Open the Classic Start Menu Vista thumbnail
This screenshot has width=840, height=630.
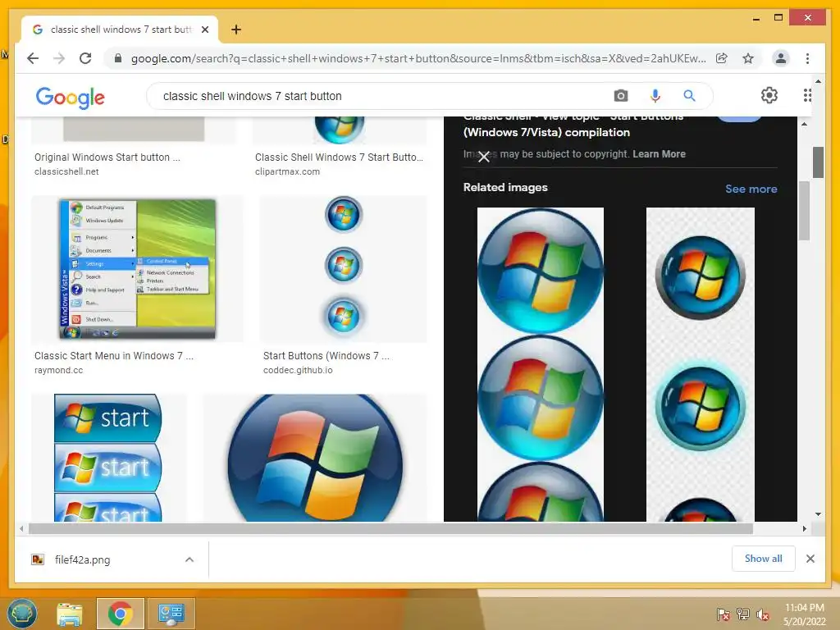[x=137, y=269]
